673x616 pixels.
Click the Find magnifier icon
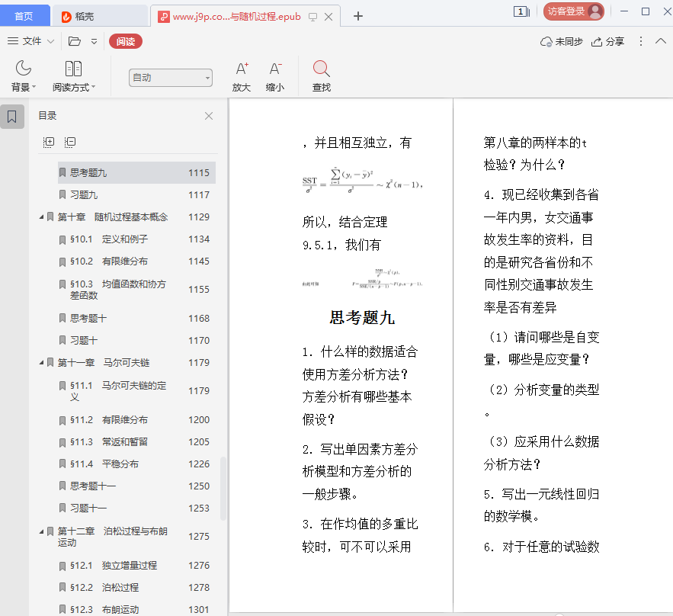click(321, 69)
